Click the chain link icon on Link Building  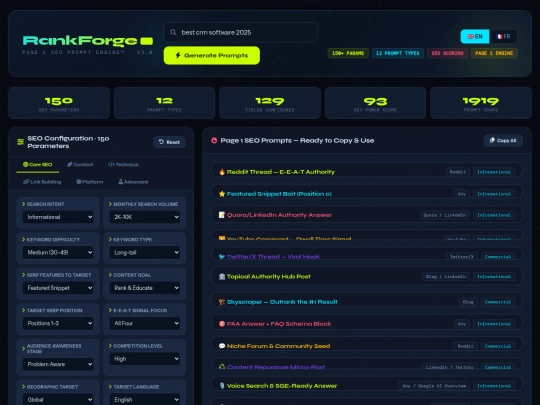pos(26,181)
